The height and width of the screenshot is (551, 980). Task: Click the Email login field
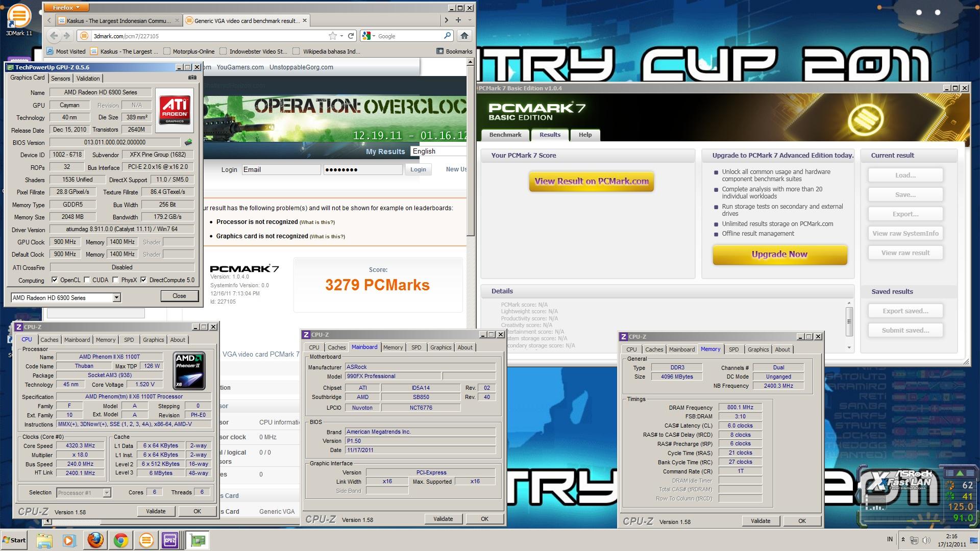click(x=281, y=169)
